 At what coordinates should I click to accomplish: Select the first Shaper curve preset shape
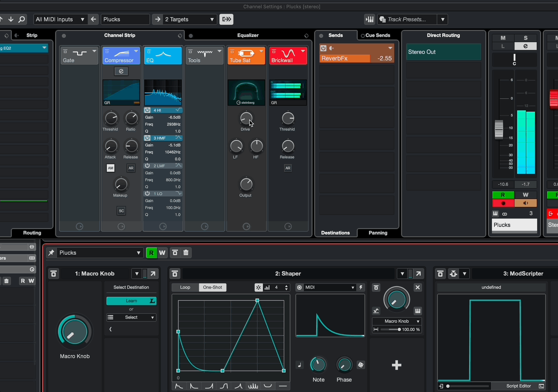179,386
